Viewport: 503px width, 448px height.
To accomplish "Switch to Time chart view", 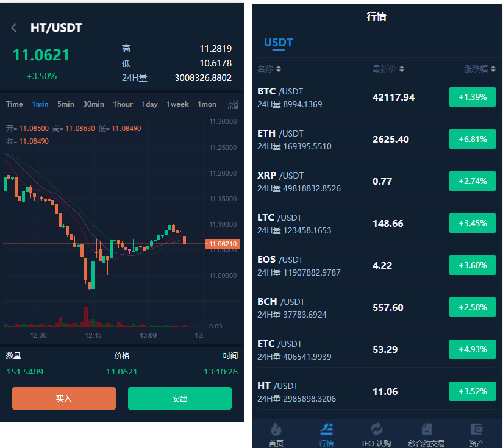I will 15,104.
